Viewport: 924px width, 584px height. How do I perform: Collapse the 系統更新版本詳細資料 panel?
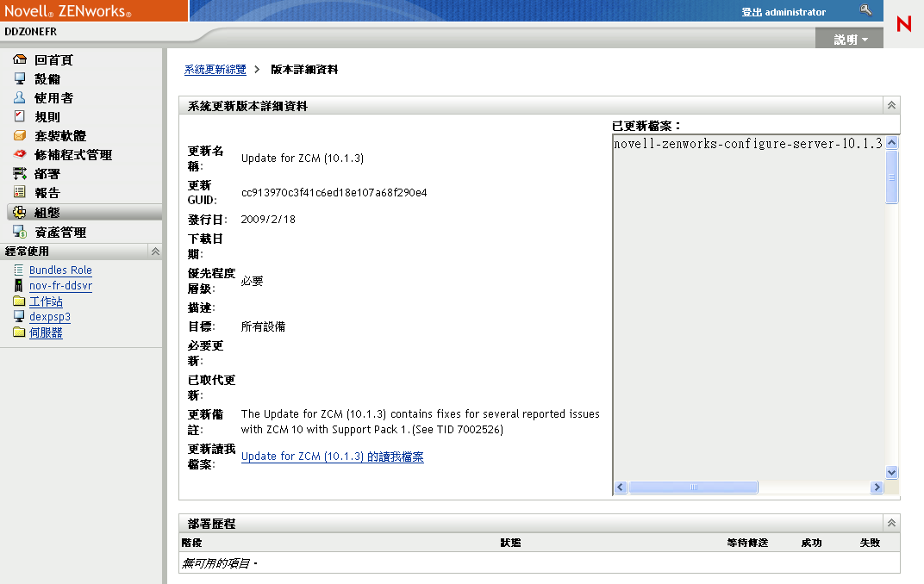[891, 105]
